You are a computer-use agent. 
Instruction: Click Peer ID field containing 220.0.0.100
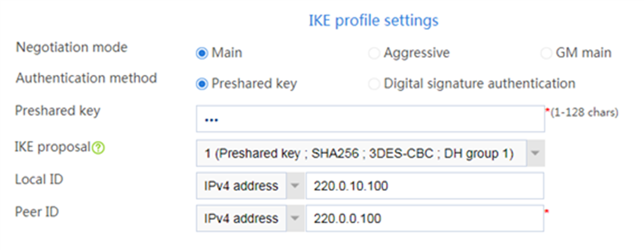tap(425, 218)
